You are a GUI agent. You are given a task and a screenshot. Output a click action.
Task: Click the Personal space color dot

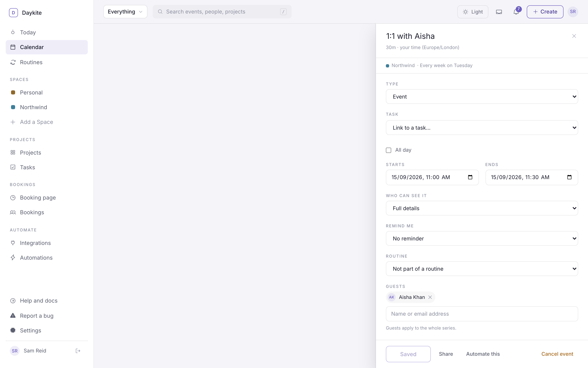[13, 92]
